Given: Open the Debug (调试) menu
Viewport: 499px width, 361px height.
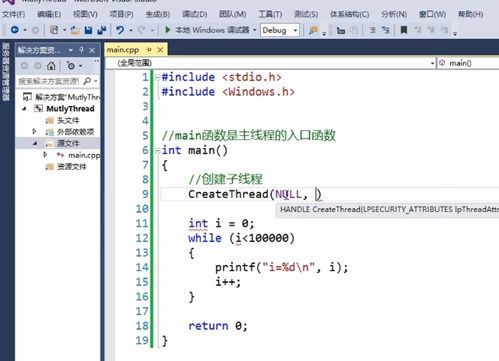Looking at the screenshot, I should [x=195, y=14].
